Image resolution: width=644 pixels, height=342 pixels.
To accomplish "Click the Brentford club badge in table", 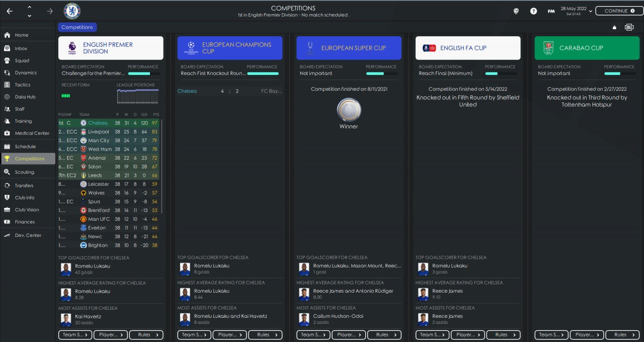I will click(x=84, y=210).
